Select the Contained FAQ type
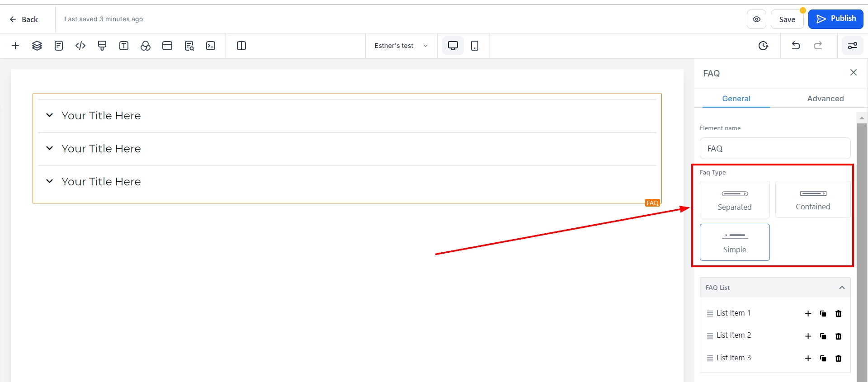Screen dimensions: 868x382 click(813, 199)
